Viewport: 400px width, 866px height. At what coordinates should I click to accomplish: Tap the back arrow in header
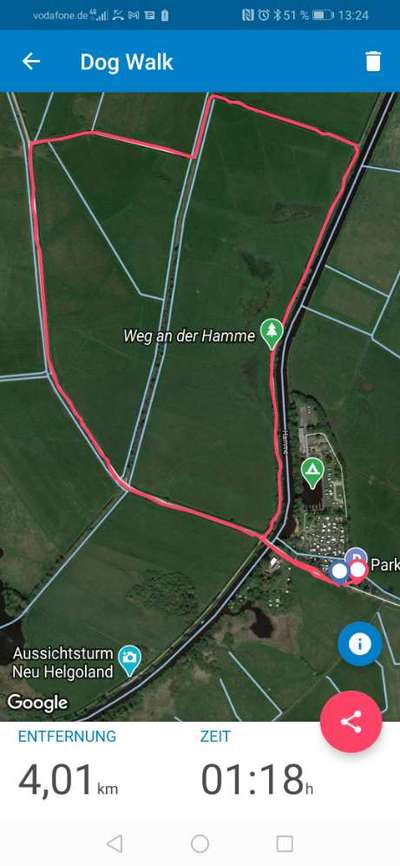coord(31,61)
